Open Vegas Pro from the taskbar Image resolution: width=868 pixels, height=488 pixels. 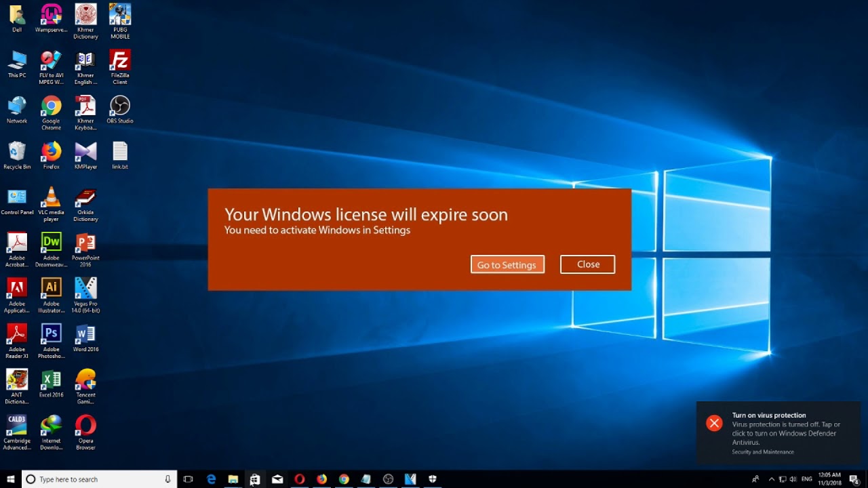(x=410, y=479)
